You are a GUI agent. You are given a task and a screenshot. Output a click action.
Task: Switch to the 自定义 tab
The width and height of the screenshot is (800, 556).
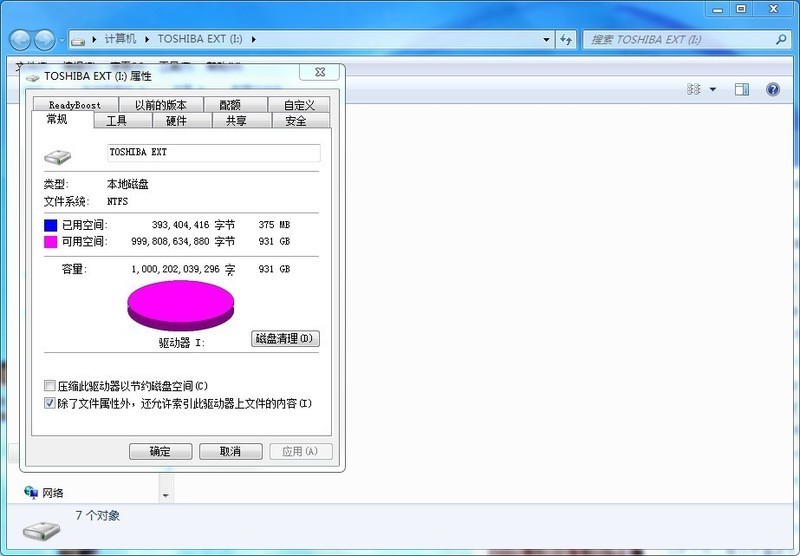point(299,105)
